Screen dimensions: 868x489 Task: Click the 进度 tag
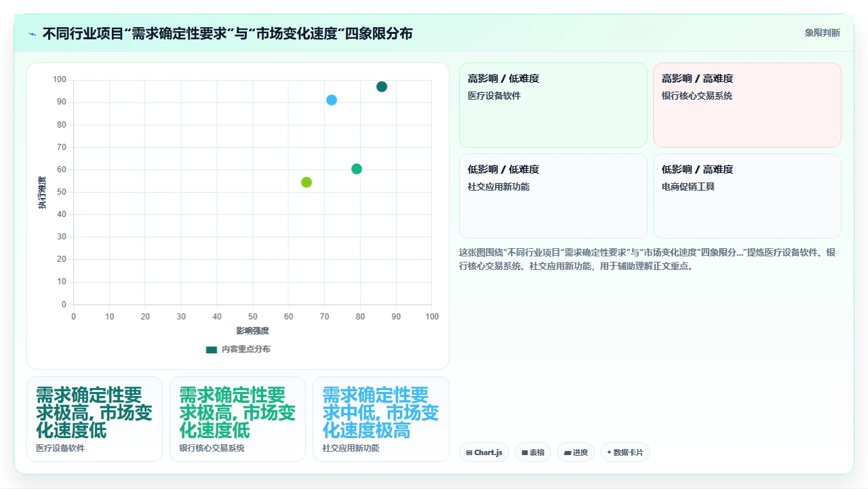(576, 452)
